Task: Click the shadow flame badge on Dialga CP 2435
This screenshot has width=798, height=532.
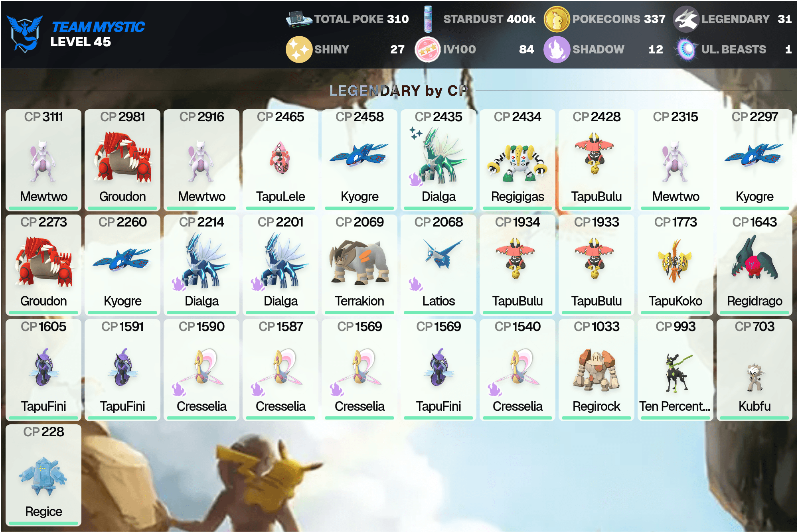Action: [415, 179]
